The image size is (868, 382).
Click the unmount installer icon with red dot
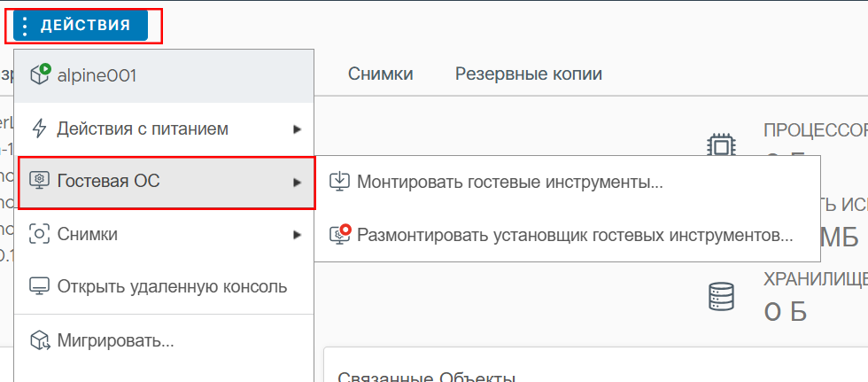click(340, 235)
